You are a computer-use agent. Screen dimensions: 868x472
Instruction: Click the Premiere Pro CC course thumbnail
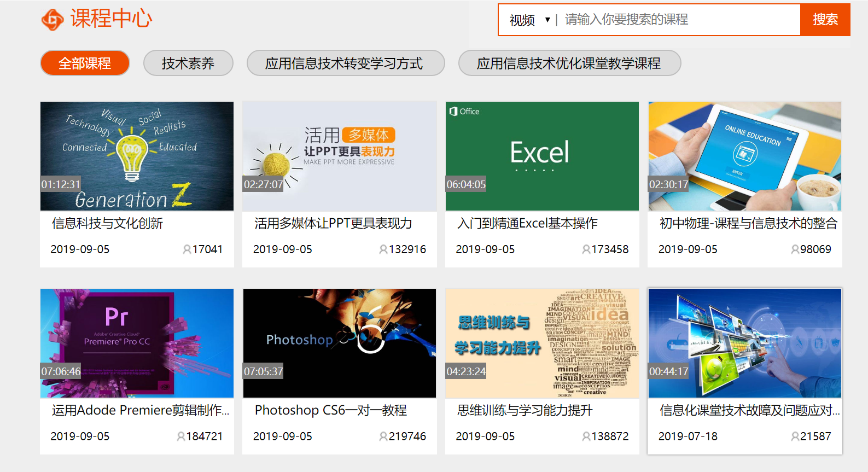137,343
